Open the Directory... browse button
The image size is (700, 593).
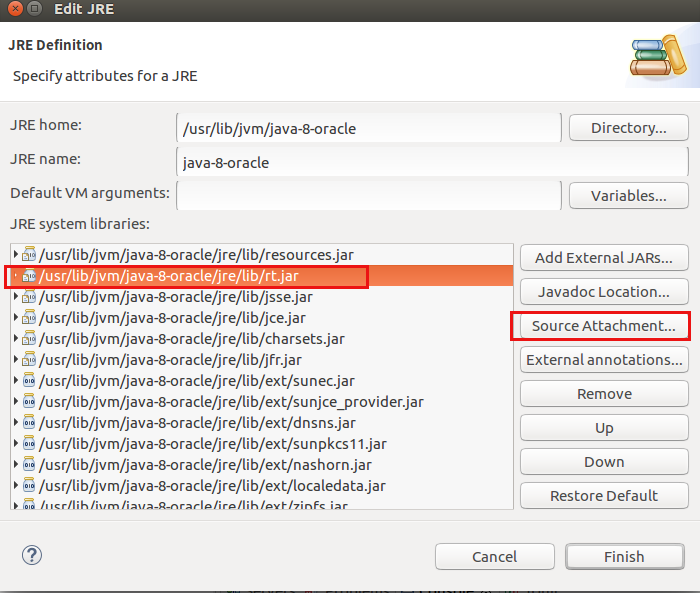(629, 128)
